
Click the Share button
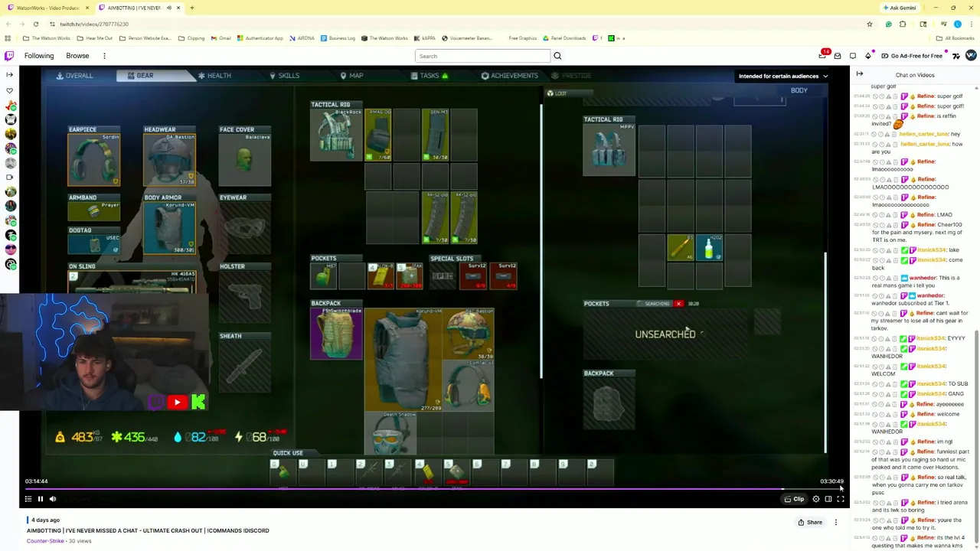click(x=810, y=523)
